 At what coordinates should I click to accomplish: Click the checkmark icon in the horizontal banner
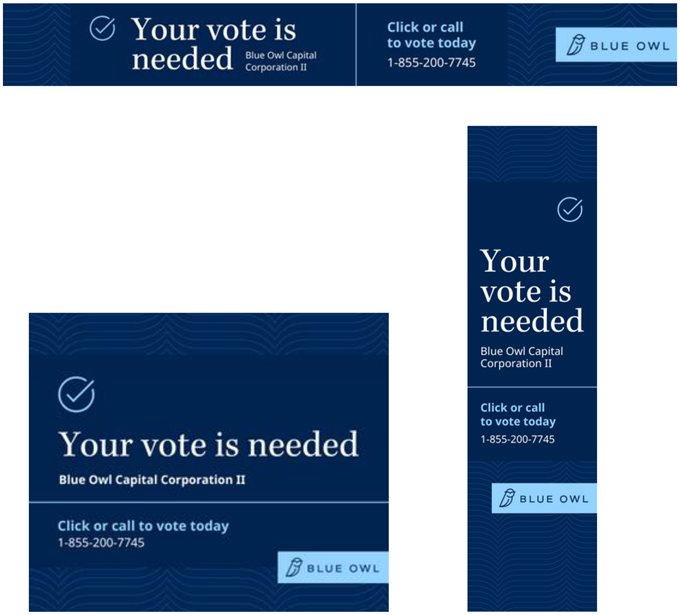102,29
